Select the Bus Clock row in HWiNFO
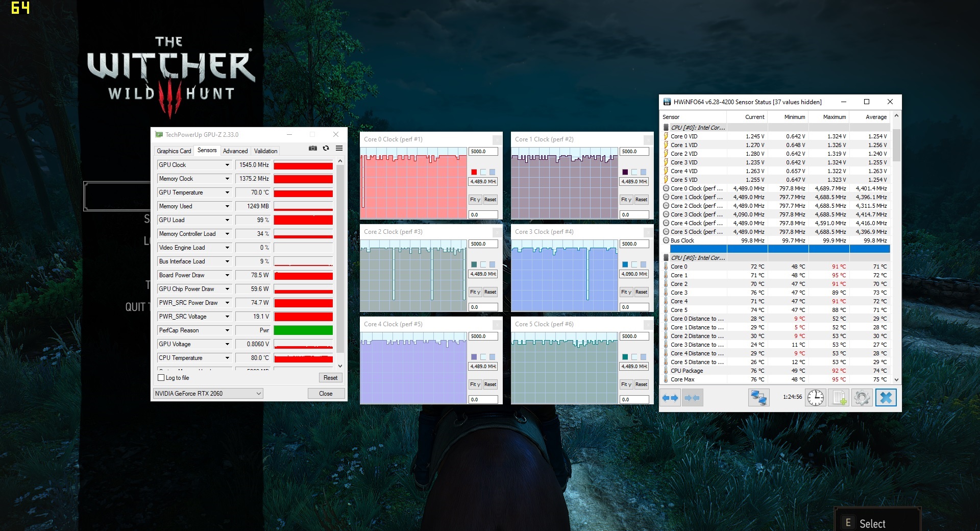 coord(775,240)
